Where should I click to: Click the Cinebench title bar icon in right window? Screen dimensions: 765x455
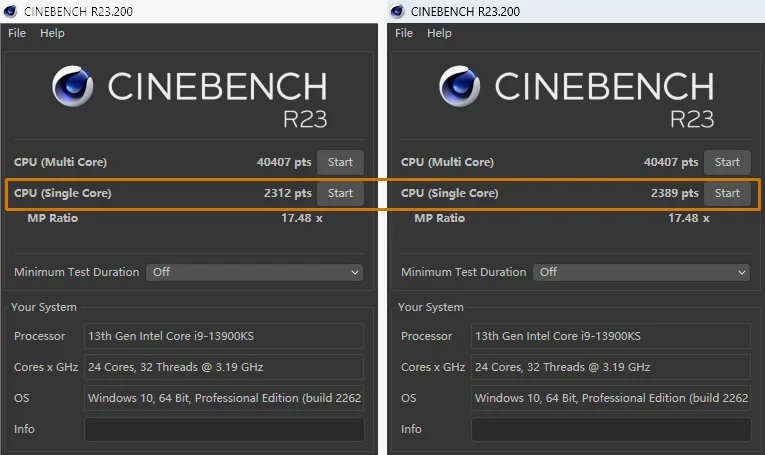click(x=397, y=11)
